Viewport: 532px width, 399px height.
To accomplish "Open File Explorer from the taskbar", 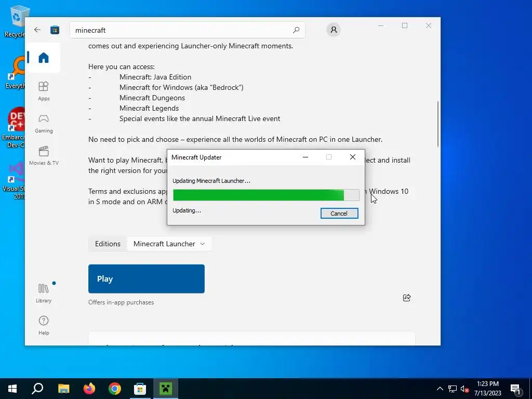I will (x=63, y=389).
